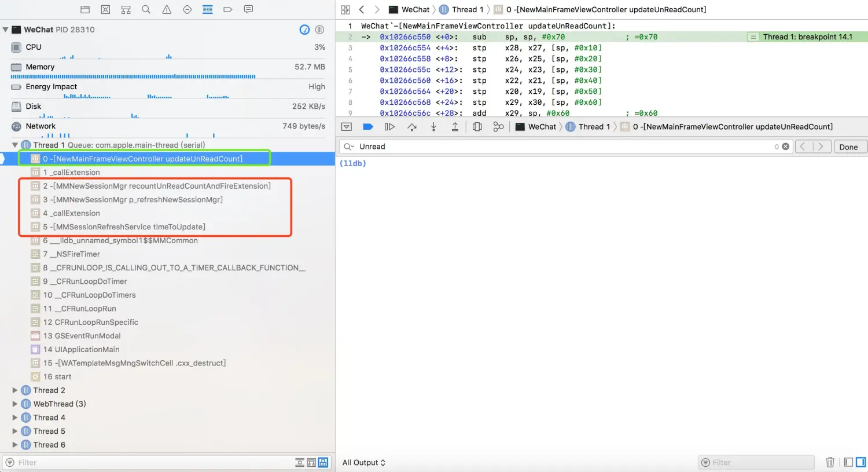
Task: Step into the current instruction
Action: (433, 127)
